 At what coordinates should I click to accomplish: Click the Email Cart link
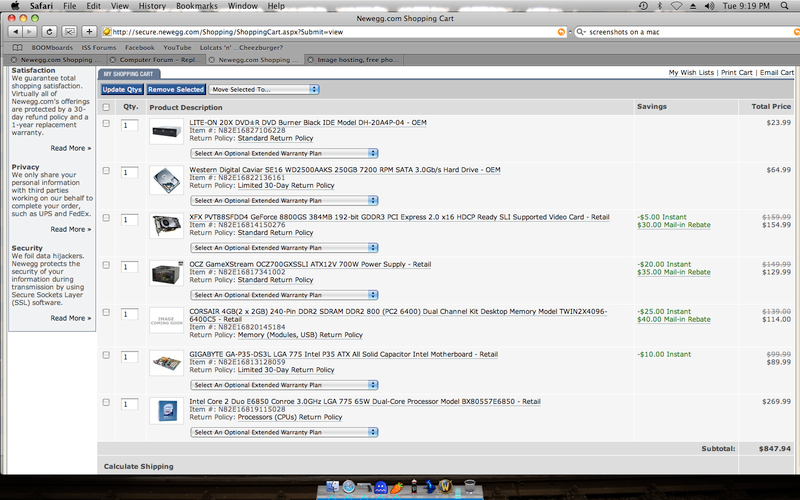tap(777, 72)
